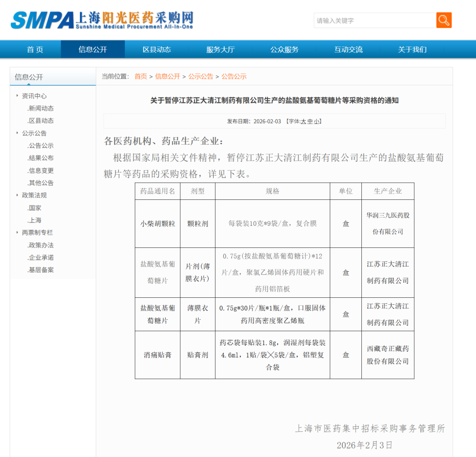Click cell 颗粒剂
The height and width of the screenshot is (457, 476).
[197, 224]
